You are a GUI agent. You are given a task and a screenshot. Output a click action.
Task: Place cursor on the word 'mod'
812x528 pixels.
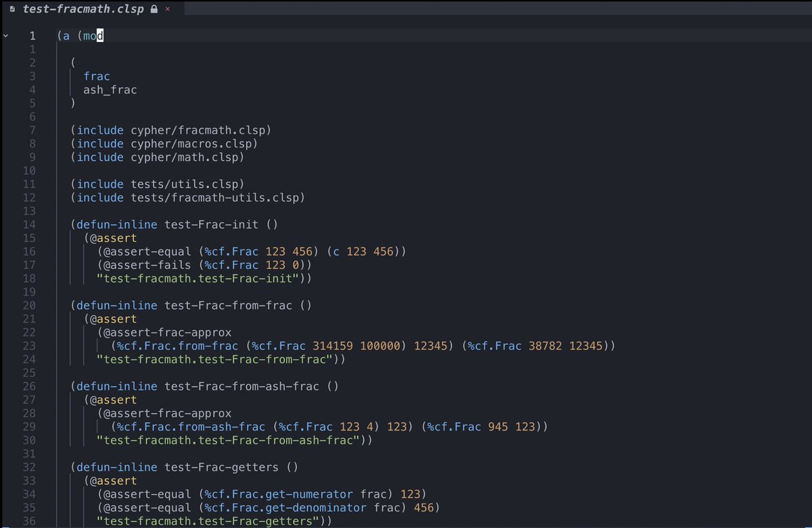point(93,36)
